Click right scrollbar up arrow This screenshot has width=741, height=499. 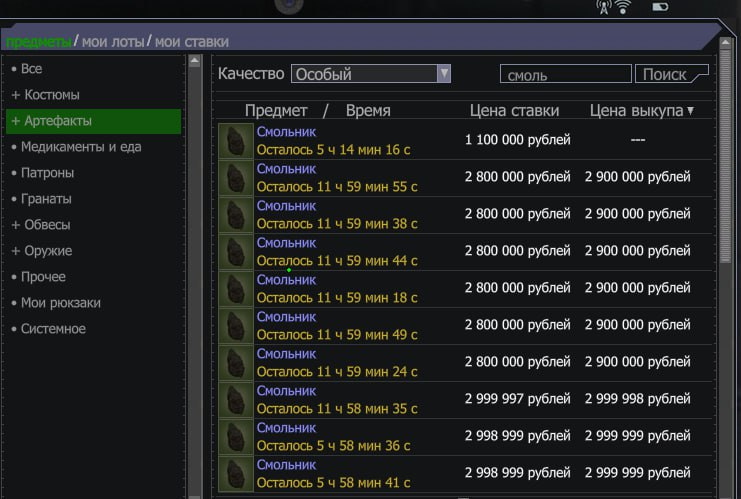(725, 43)
